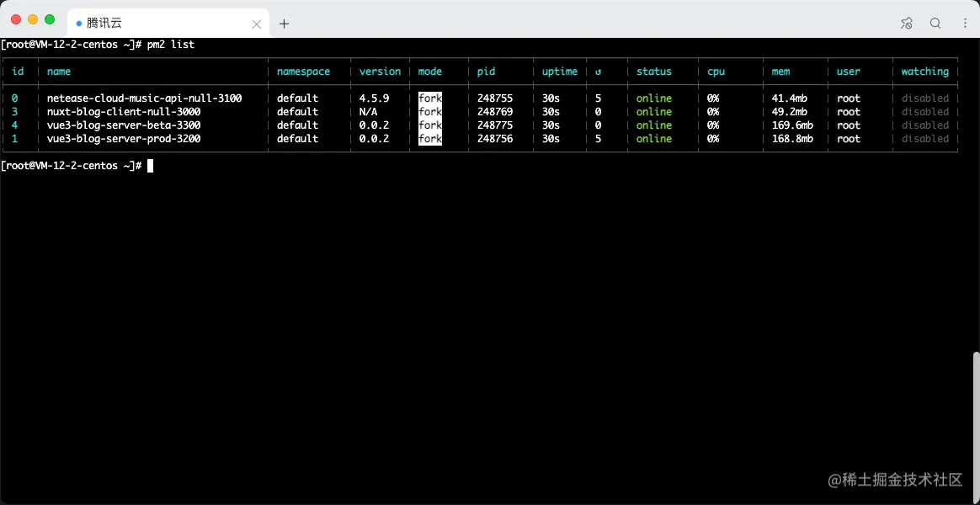Click the restart count ↺ column header
Screen dimensions: 980x505
tap(598, 72)
